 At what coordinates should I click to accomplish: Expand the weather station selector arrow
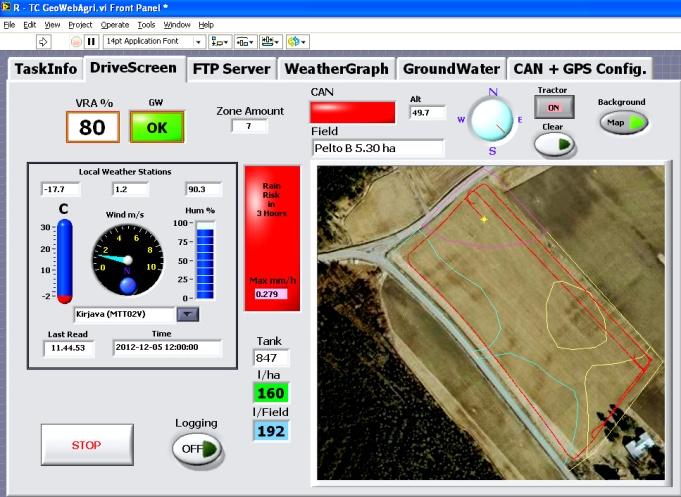(188, 314)
